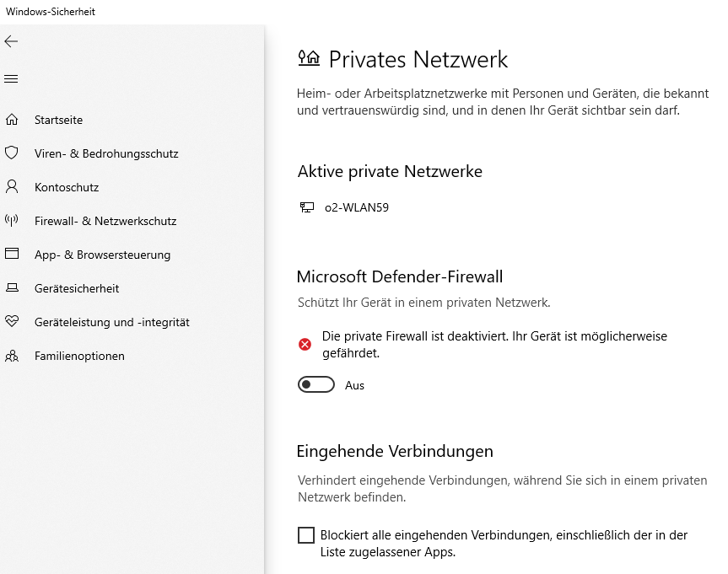
Task: Click the Startseite home icon
Action: click(x=12, y=120)
